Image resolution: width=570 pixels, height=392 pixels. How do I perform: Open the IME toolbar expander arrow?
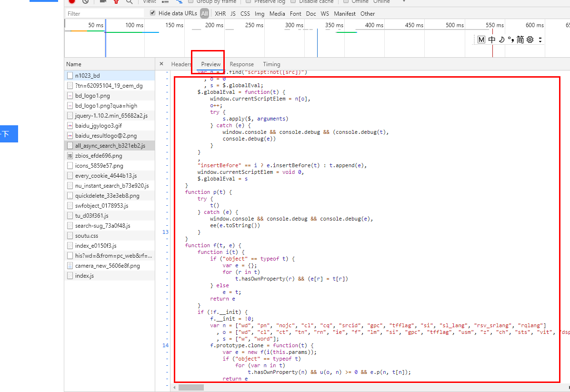coord(540,40)
